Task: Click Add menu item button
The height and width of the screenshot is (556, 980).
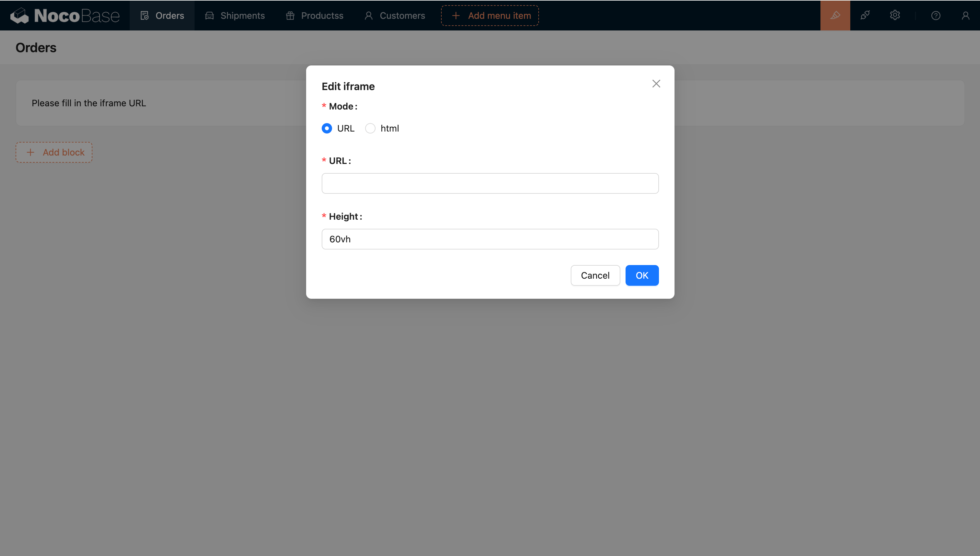Action: point(490,16)
